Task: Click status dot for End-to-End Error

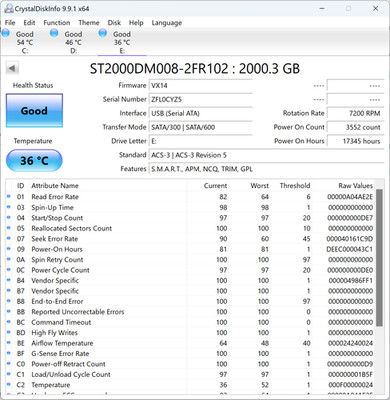Action: point(9,301)
